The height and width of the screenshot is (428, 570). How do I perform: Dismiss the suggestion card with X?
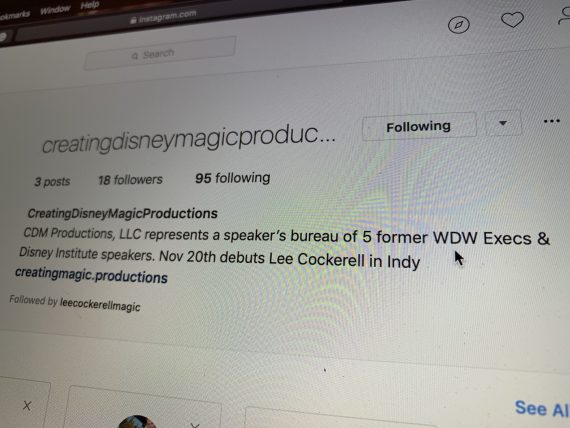pos(27,405)
